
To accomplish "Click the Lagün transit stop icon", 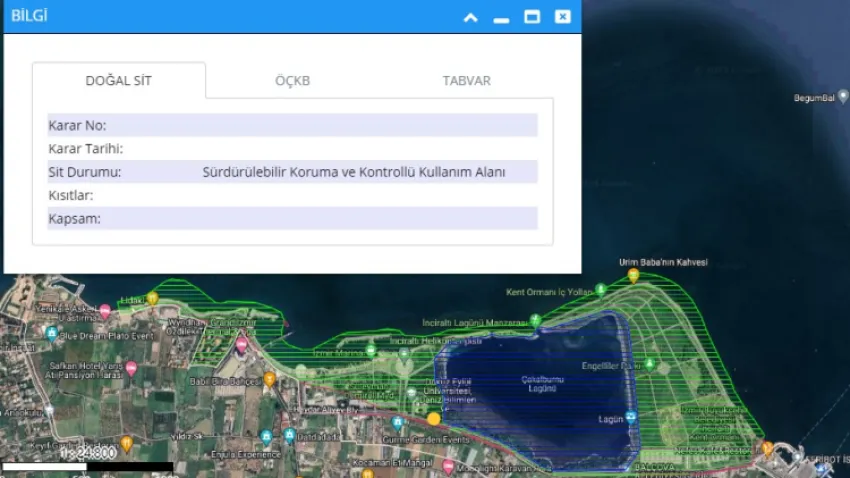I will (x=632, y=419).
